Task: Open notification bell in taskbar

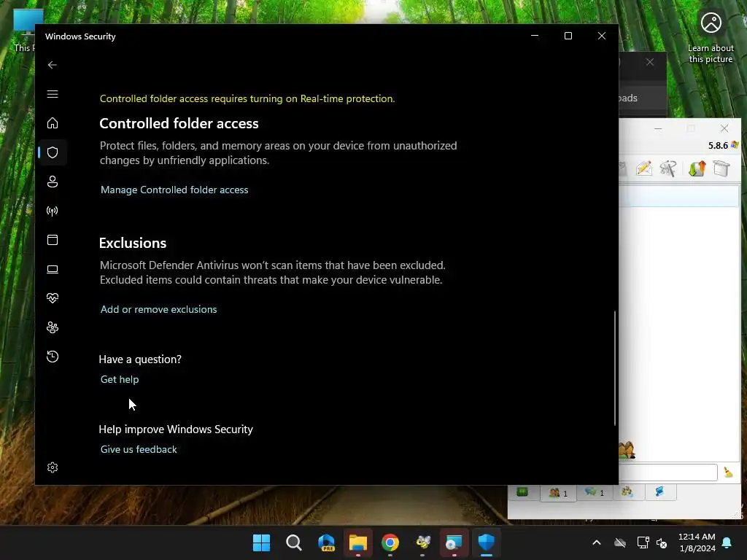Action: tap(727, 542)
